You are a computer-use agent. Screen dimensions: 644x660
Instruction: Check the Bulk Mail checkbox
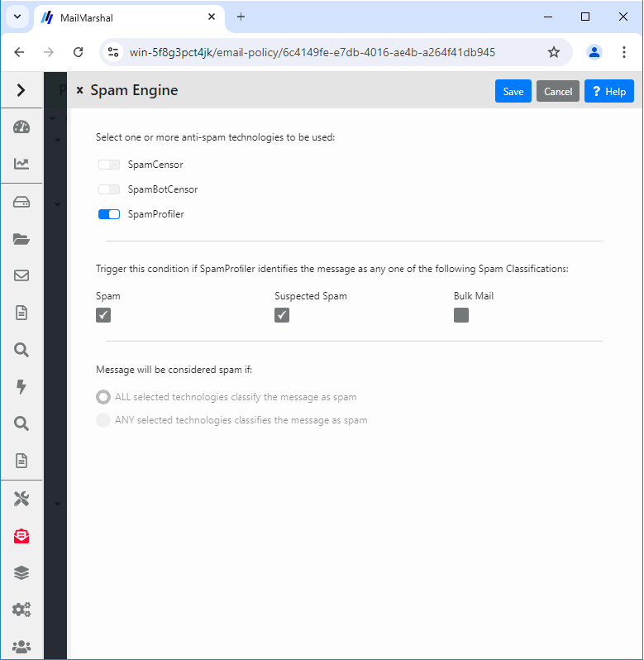(461, 315)
